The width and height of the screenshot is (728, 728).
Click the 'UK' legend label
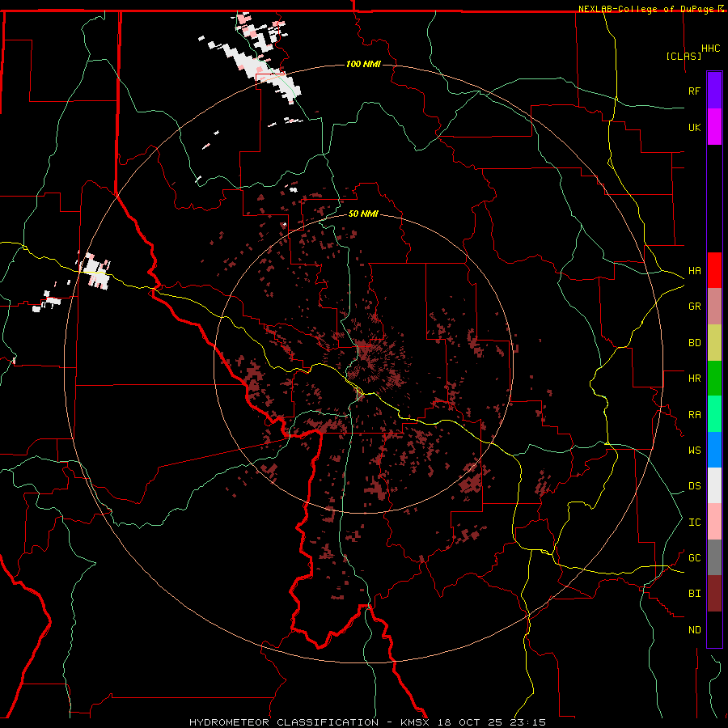coord(694,127)
